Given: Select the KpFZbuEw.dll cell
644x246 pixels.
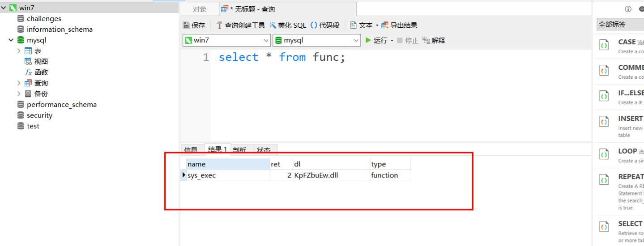Looking at the screenshot, I should point(331,175).
